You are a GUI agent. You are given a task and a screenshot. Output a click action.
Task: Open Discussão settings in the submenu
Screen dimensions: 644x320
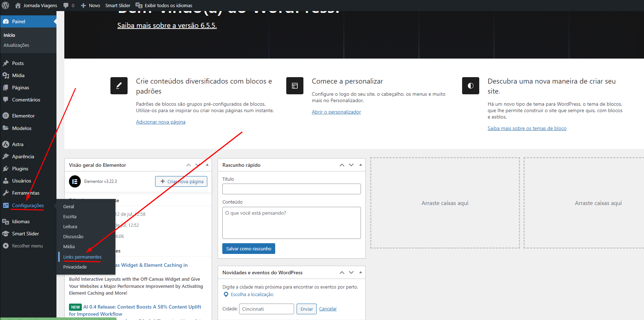click(73, 236)
